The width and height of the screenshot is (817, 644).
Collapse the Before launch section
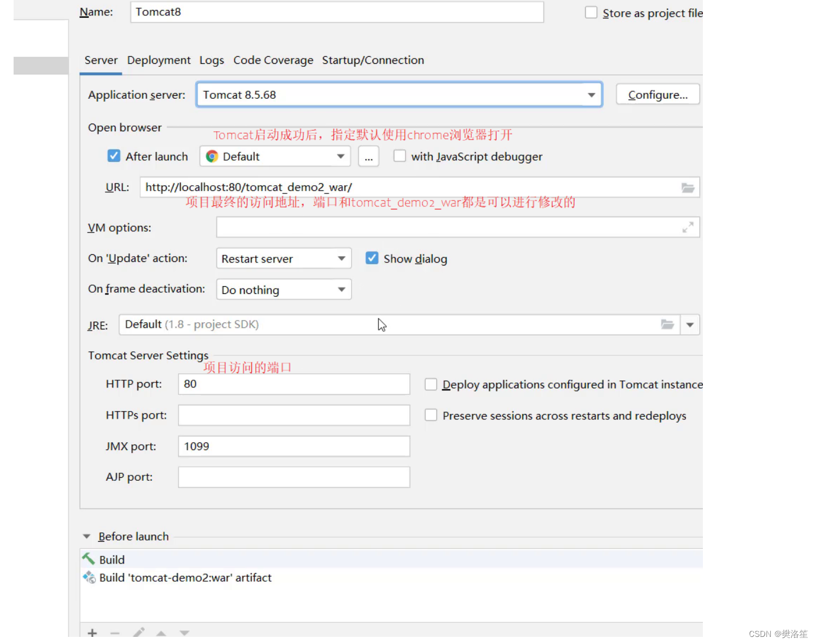click(x=87, y=536)
